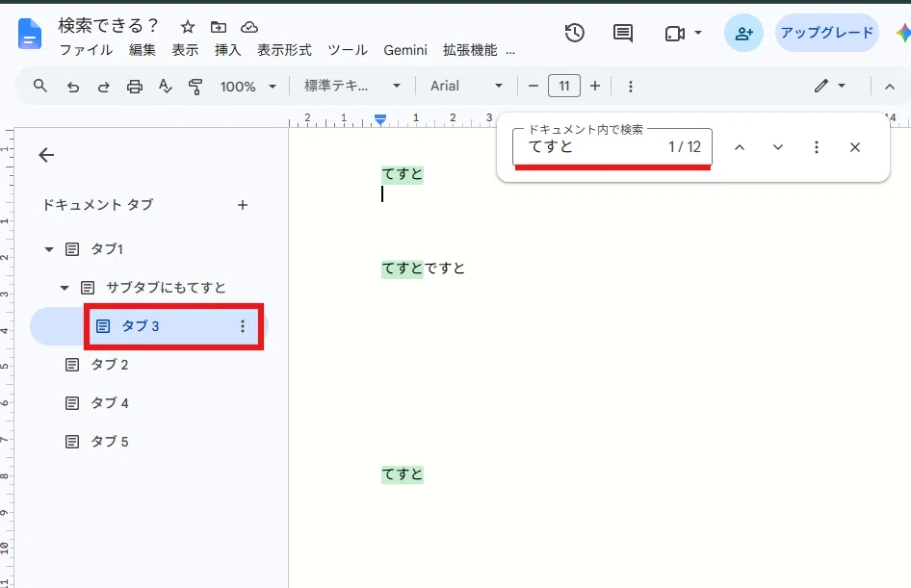
Task: Go to previous search result arrow
Action: [x=739, y=147]
